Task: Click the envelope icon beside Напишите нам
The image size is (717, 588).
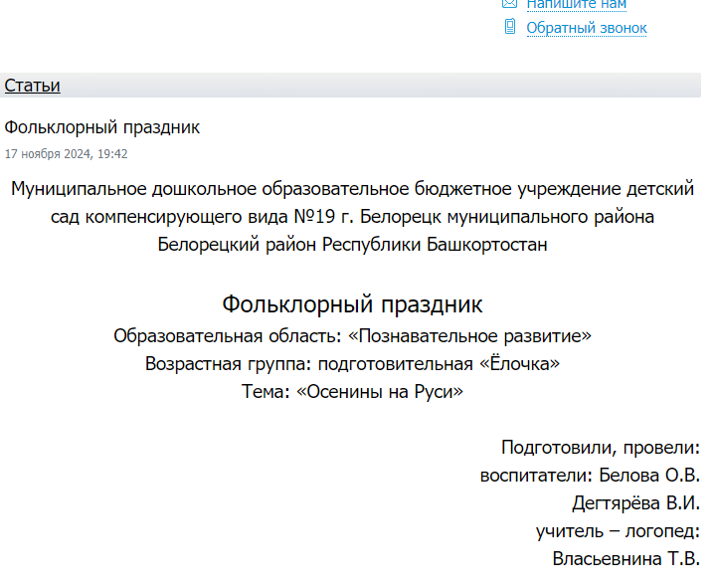Action: (x=510, y=4)
